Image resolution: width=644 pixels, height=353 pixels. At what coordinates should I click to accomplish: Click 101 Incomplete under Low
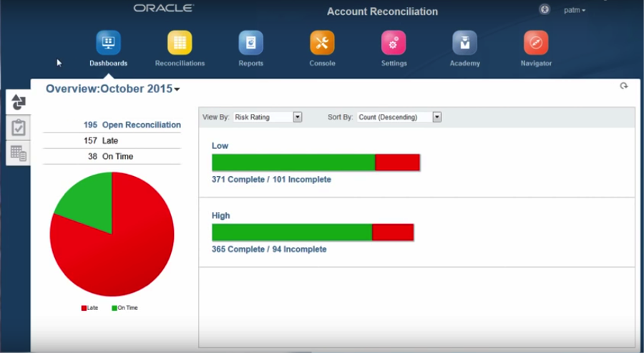(x=301, y=180)
